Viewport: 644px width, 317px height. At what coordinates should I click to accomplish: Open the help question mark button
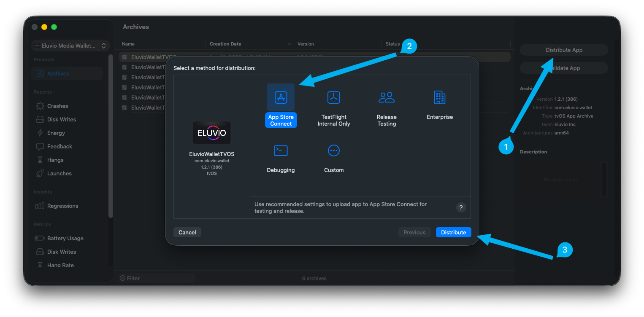(x=461, y=207)
